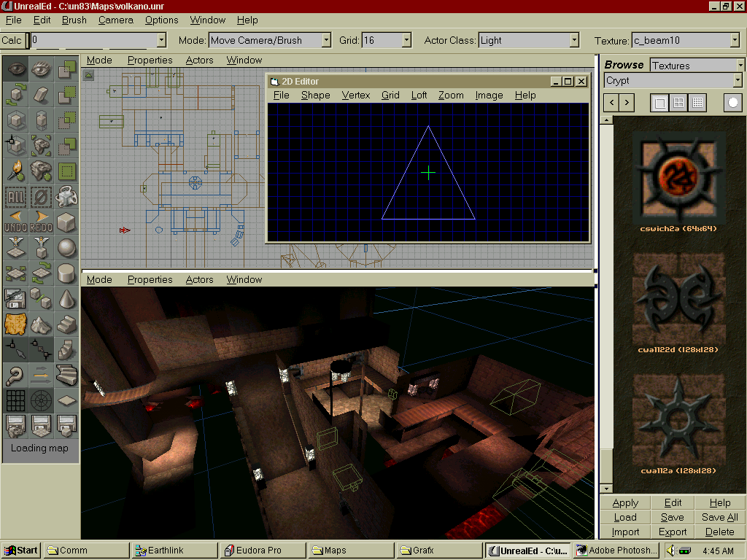Open the Actor Class Light dropdown
This screenshot has width=747, height=560.
[574, 41]
